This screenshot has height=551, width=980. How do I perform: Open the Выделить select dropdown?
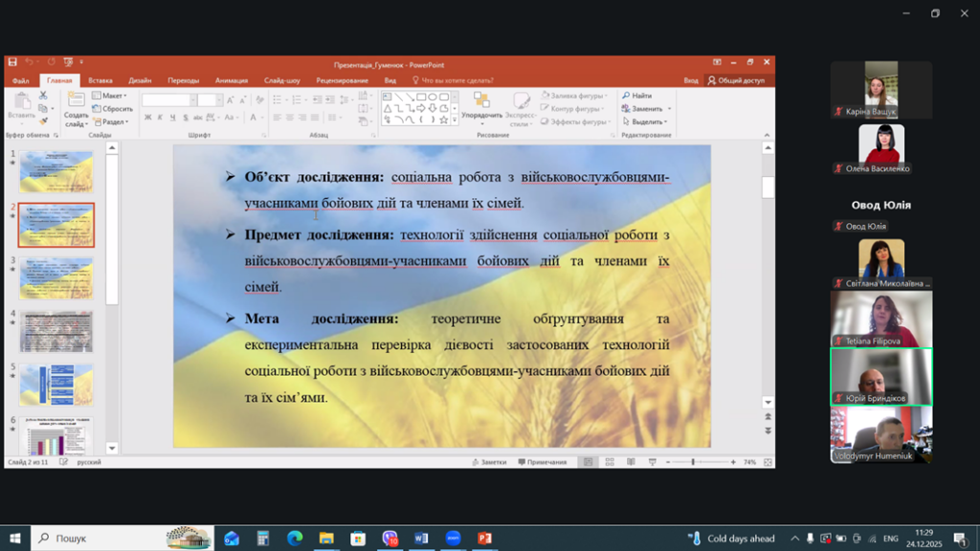[647, 121]
